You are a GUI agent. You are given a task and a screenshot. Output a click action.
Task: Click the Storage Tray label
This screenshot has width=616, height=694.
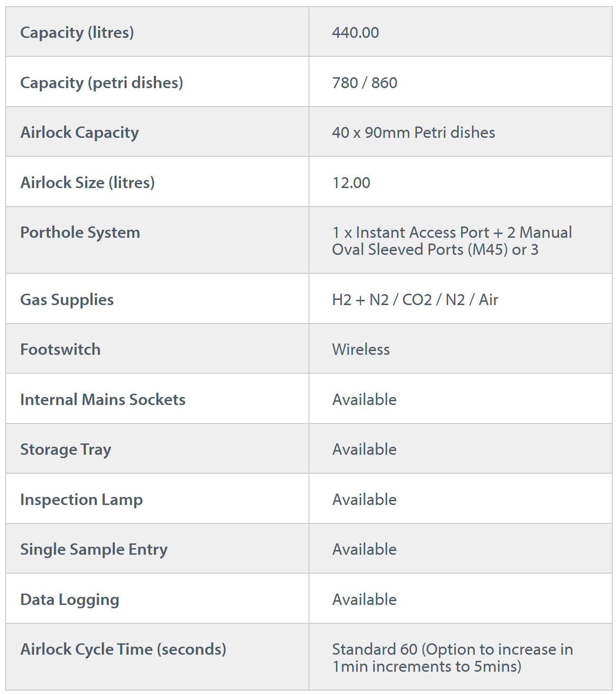pos(65,450)
